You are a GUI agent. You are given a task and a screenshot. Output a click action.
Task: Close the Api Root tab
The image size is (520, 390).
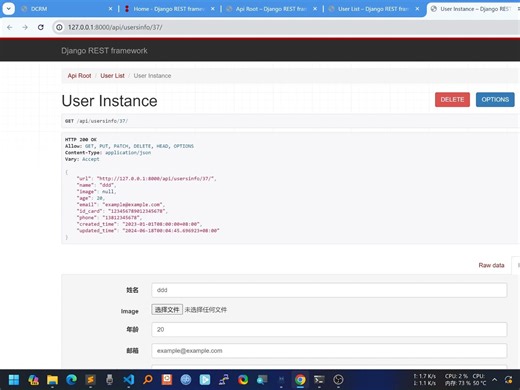[x=315, y=9]
